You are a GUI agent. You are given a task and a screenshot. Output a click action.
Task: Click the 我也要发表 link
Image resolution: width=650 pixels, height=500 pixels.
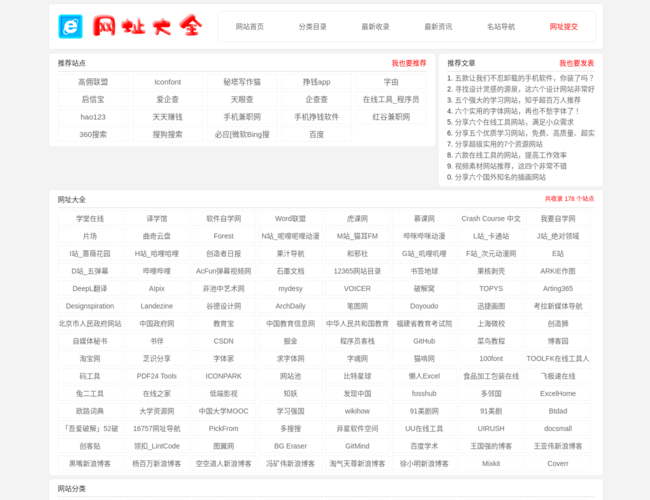pyautogui.click(x=577, y=63)
